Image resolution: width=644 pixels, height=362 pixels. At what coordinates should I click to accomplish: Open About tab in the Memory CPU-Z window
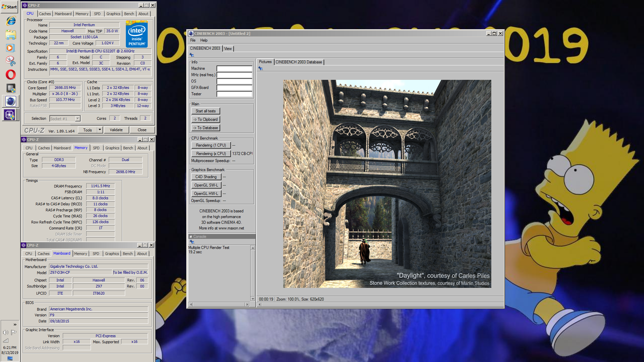142,148
